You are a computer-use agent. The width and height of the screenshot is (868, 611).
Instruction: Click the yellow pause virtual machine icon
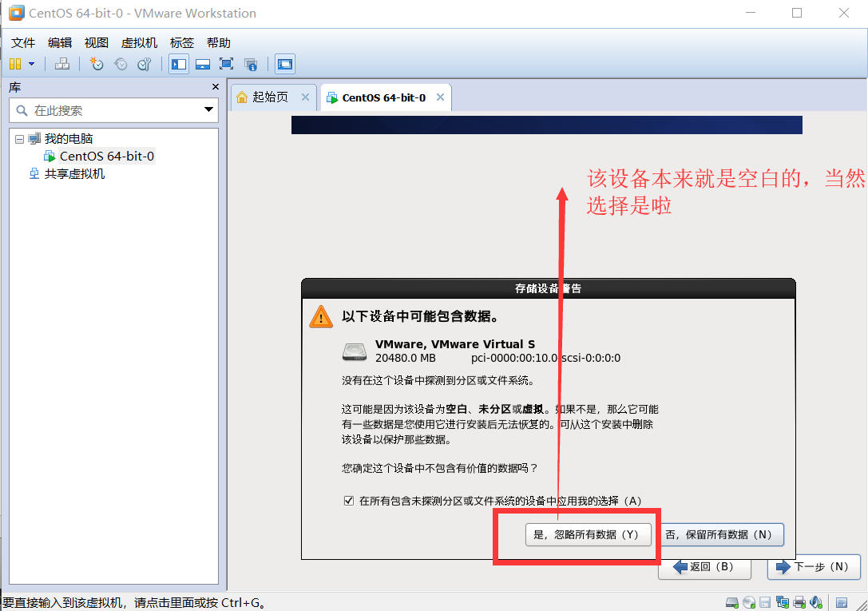pos(15,64)
